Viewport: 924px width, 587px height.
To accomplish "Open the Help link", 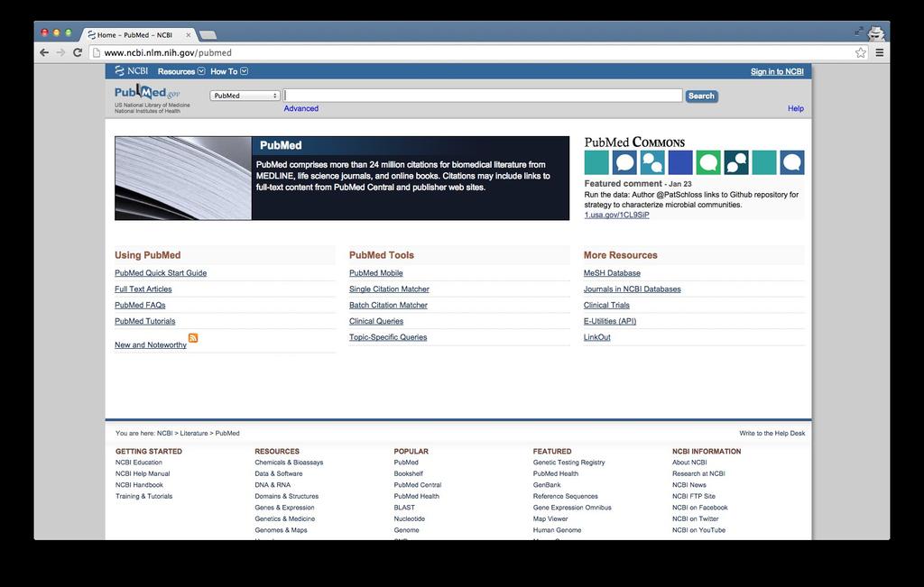I will click(796, 108).
